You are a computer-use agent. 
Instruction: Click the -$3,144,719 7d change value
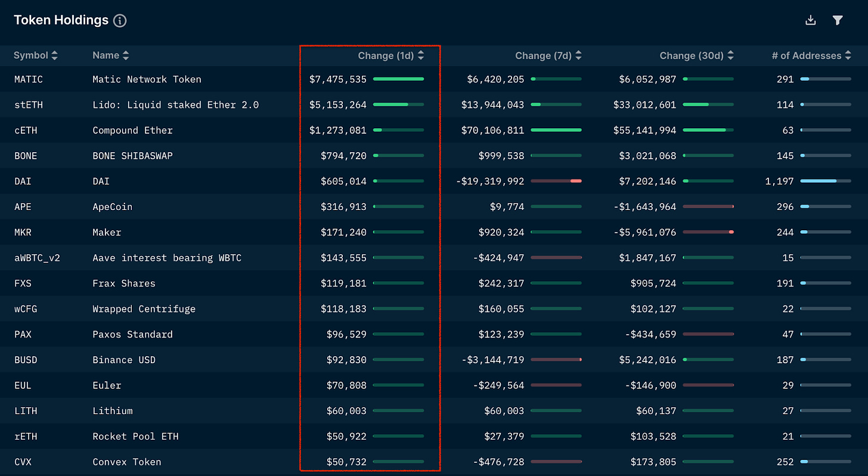tap(492, 360)
